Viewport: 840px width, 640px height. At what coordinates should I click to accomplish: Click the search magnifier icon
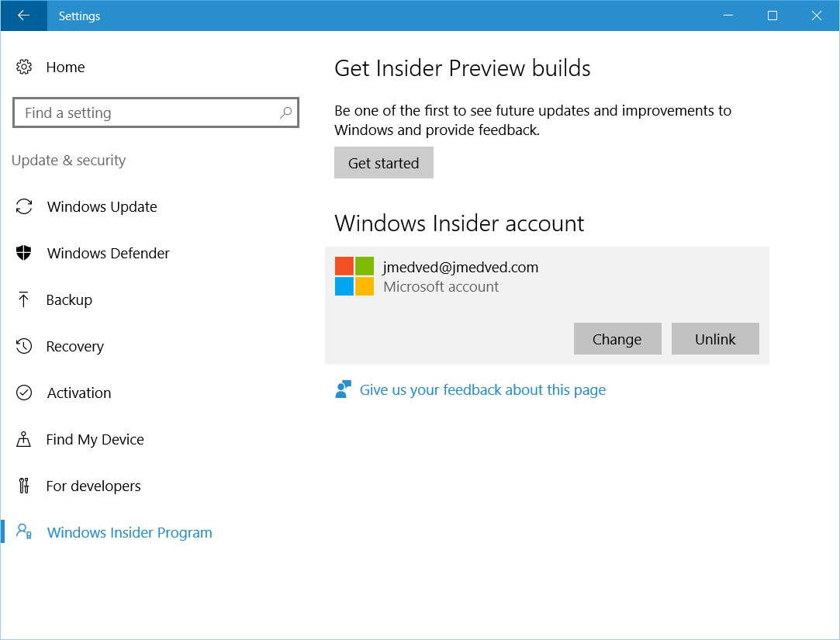[x=285, y=113]
